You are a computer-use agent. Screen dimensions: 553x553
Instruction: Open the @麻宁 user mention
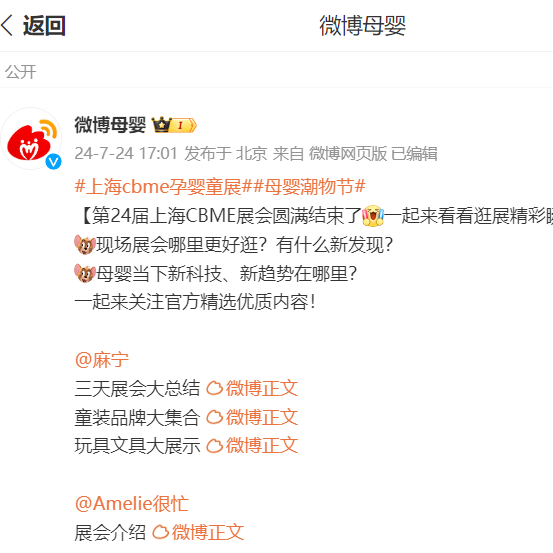[102, 360]
